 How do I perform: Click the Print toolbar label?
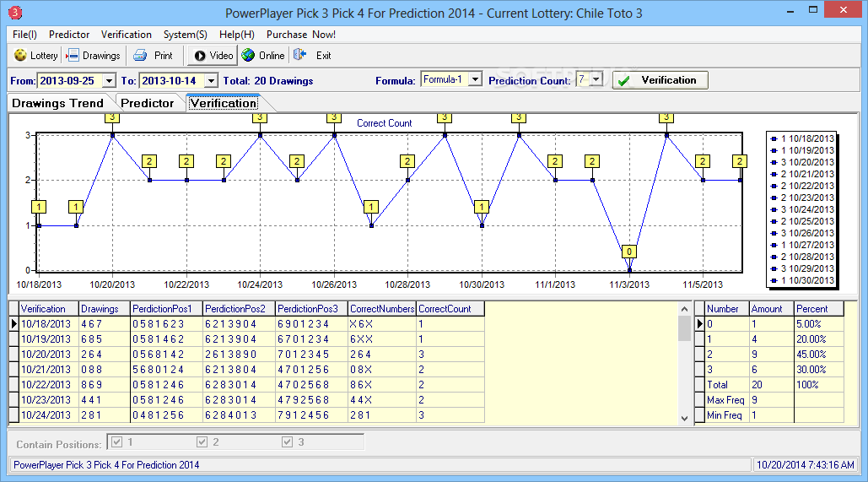[164, 56]
